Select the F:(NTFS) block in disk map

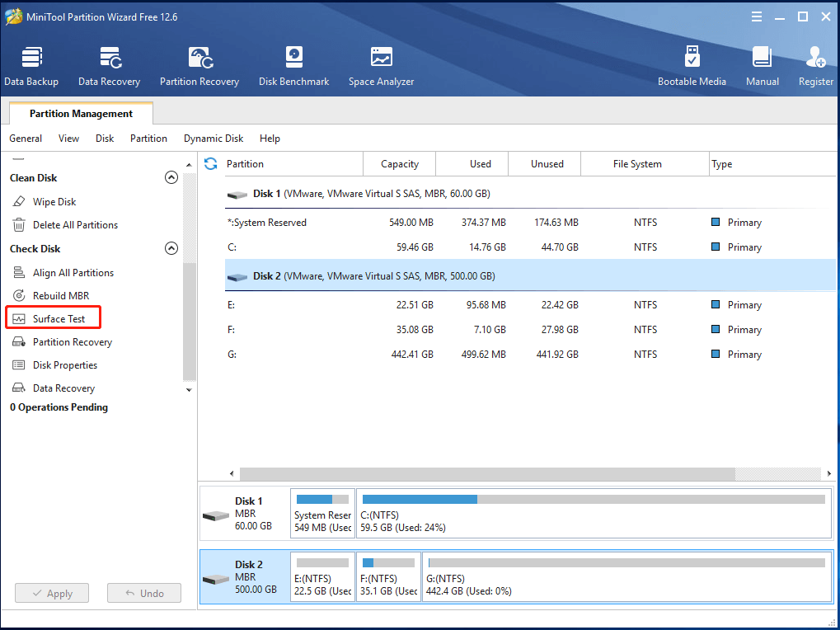pos(388,577)
